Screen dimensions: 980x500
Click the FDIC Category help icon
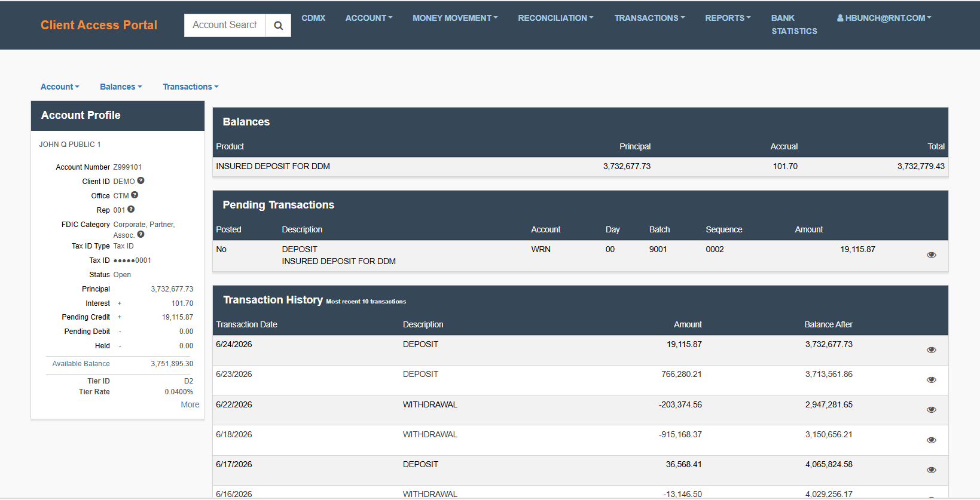(x=141, y=234)
